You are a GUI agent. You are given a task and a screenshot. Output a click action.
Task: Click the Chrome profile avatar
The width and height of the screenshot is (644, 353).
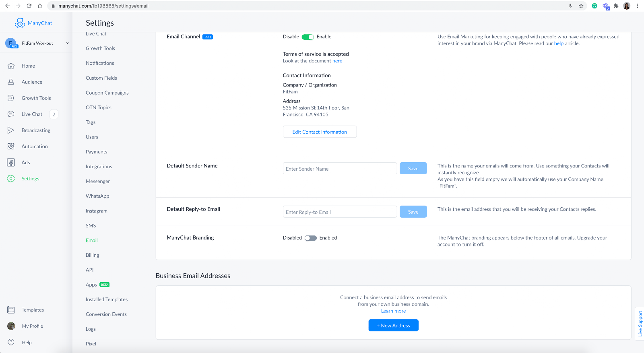pos(627,6)
